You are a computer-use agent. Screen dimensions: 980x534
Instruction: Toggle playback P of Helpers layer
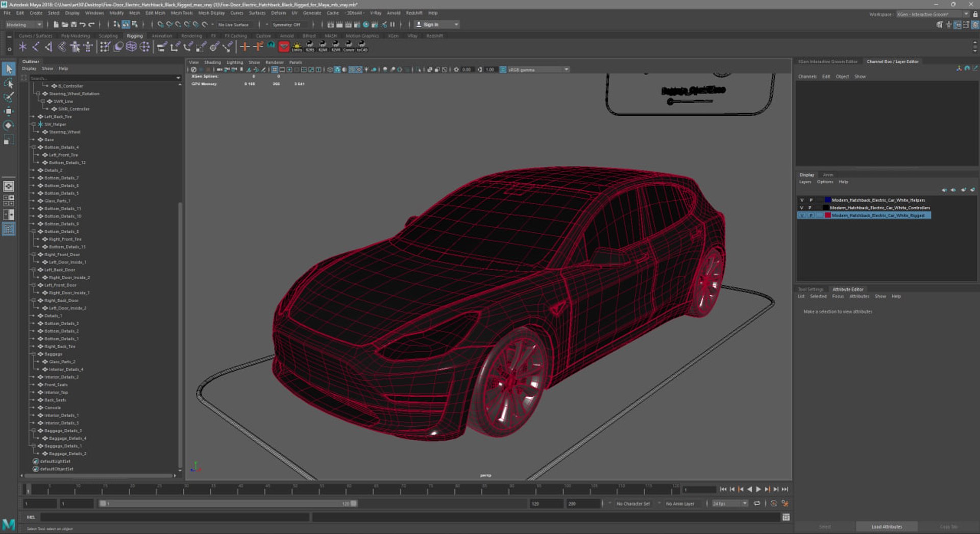pyautogui.click(x=811, y=200)
